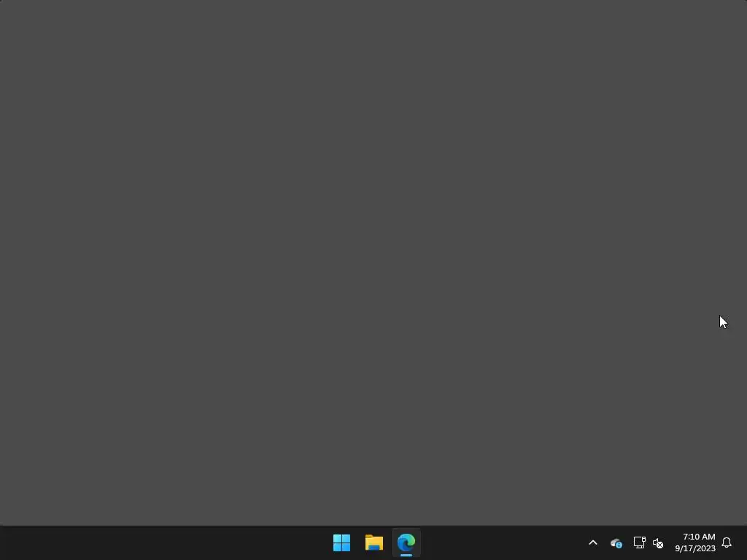
Task: Open the OneDrive cloud tray icon
Action: [x=616, y=542]
